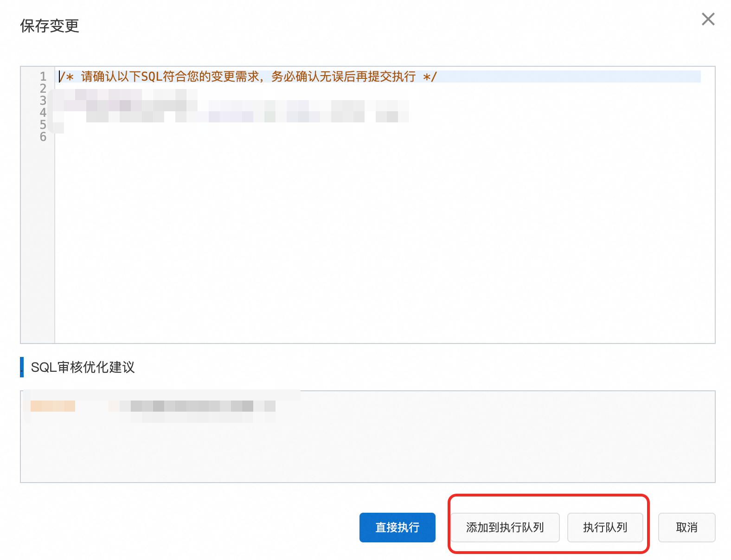This screenshot has width=731, height=560.
Task: Select line number 6 in the editor gutter
Action: [43, 137]
